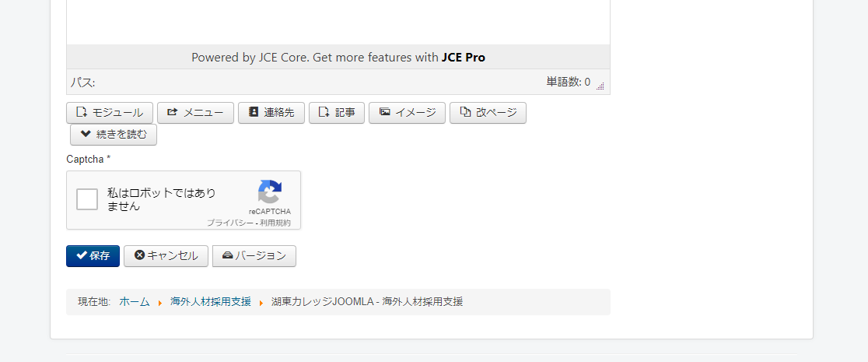Cancel editing with キャンセル button

coord(166,256)
